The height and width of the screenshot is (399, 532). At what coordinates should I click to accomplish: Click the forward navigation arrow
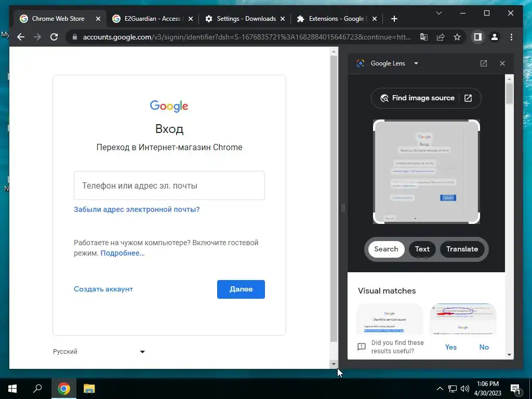click(x=37, y=37)
